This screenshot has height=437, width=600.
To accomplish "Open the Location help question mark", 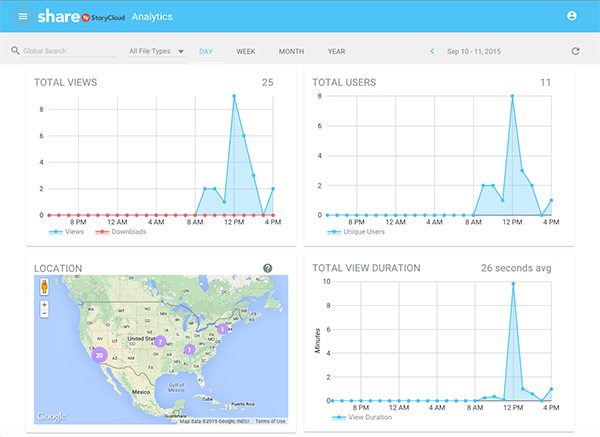I will 267,268.
